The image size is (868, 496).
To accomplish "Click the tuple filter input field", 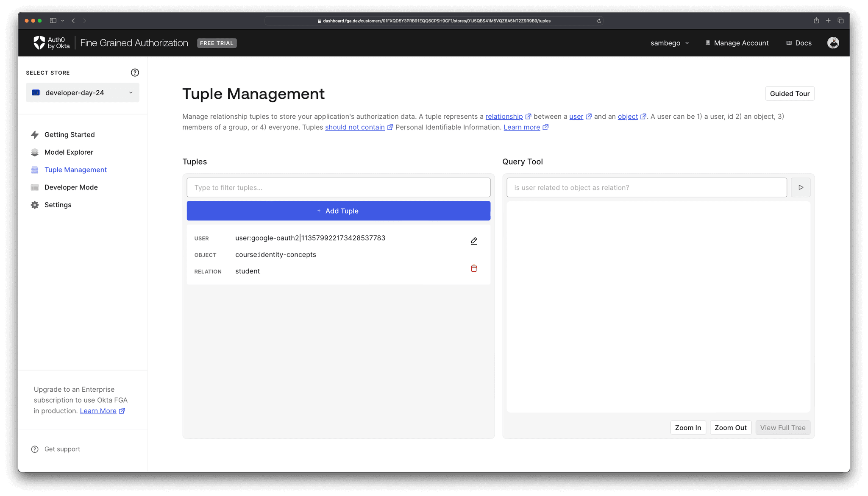I will (338, 187).
